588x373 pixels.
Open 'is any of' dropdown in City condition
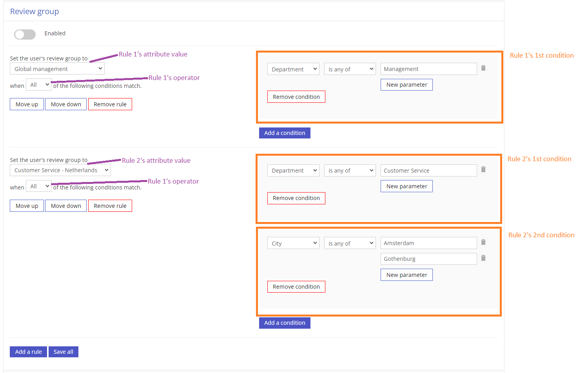click(350, 243)
